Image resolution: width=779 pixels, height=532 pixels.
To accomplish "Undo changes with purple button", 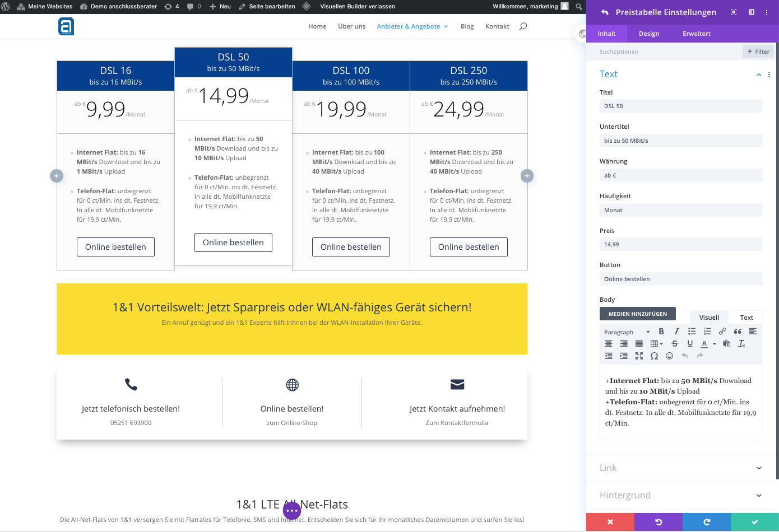I will [x=659, y=522].
